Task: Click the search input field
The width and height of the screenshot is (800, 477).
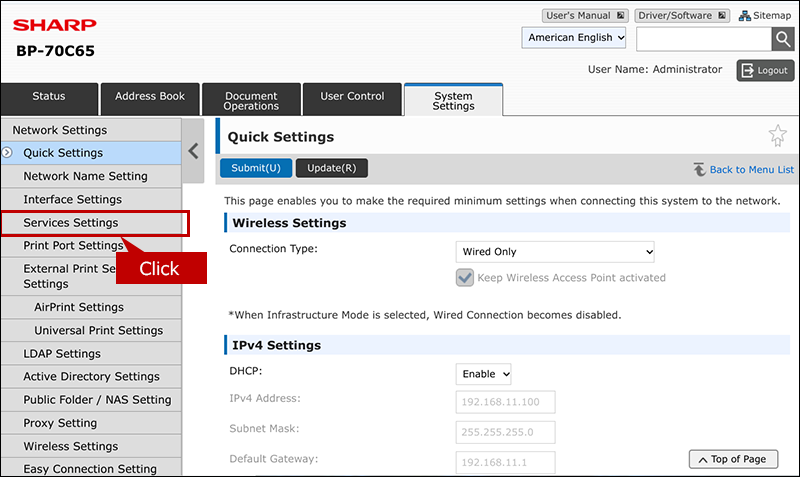Action: [x=704, y=39]
